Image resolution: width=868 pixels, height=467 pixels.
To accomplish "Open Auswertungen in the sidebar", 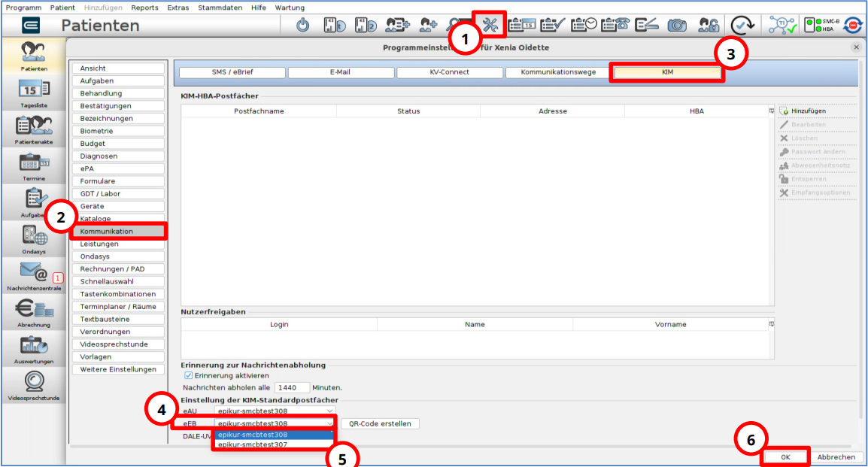I will [x=34, y=349].
